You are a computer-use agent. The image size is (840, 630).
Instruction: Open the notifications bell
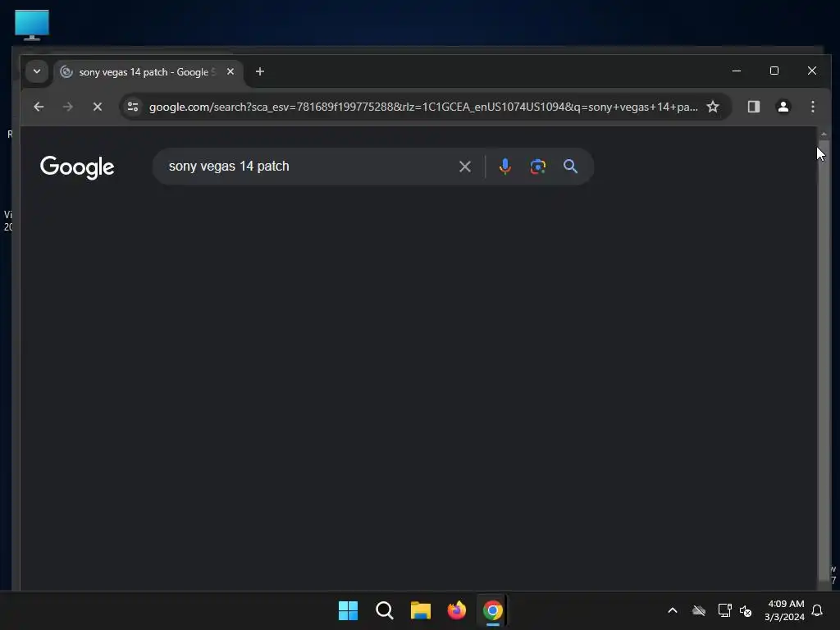[x=818, y=610]
